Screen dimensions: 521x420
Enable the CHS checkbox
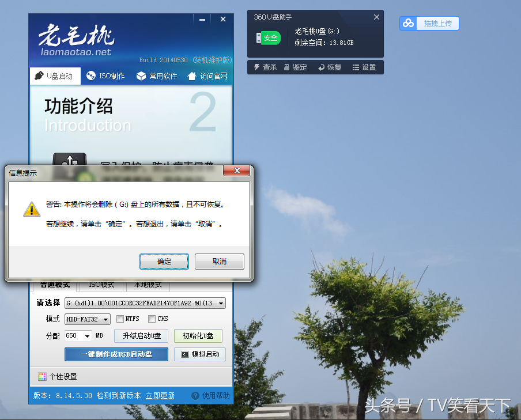point(152,319)
